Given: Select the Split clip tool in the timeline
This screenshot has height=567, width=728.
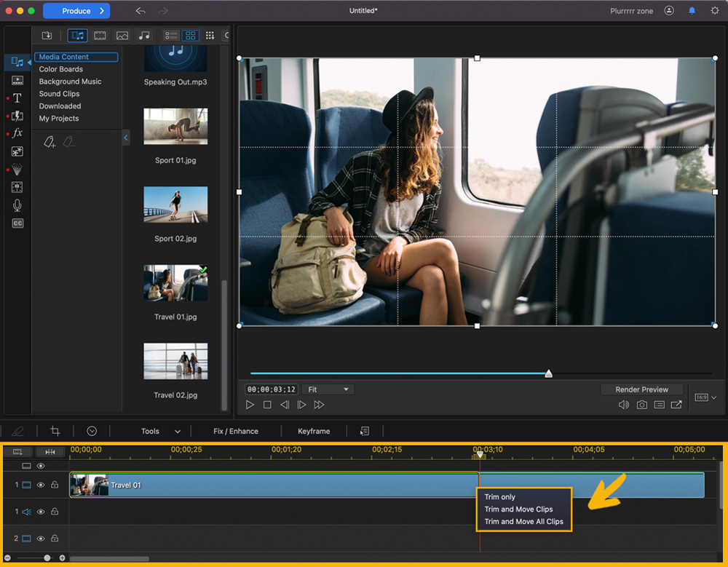Looking at the screenshot, I should pos(50,452).
